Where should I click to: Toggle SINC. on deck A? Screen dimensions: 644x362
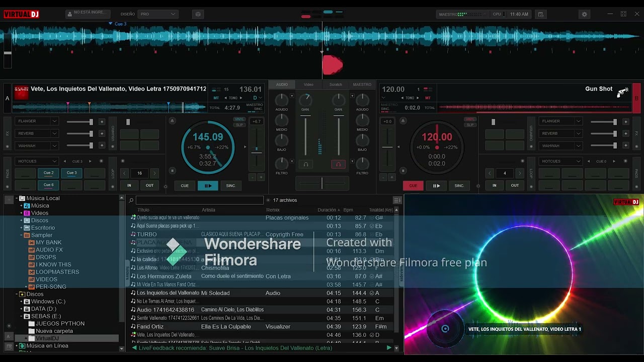tap(231, 186)
